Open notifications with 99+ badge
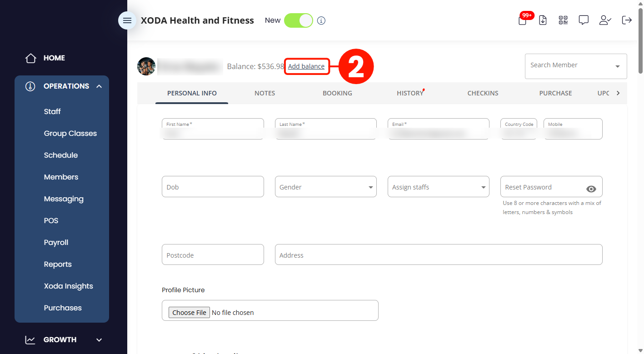Screen dimensions: 644x354 (523, 20)
